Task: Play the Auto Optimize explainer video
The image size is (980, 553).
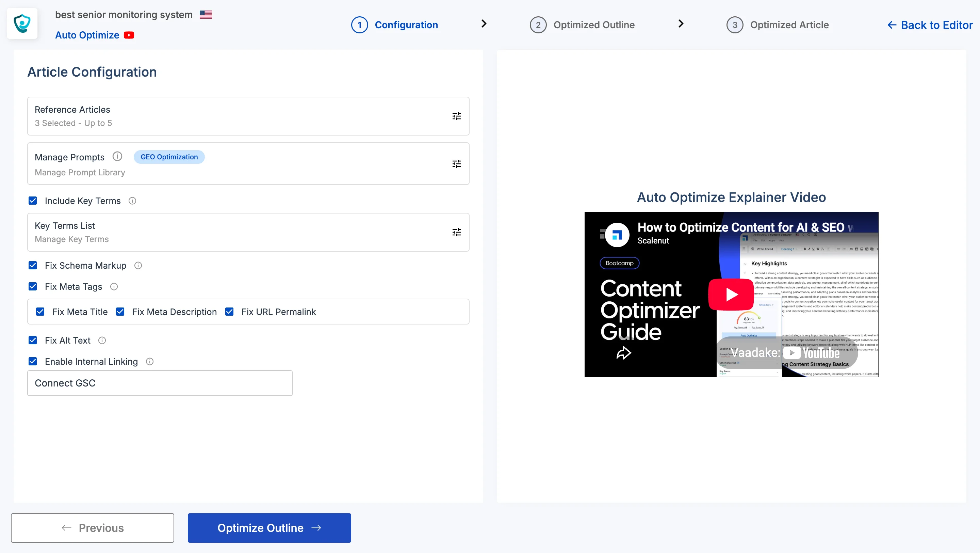Action: (x=731, y=294)
